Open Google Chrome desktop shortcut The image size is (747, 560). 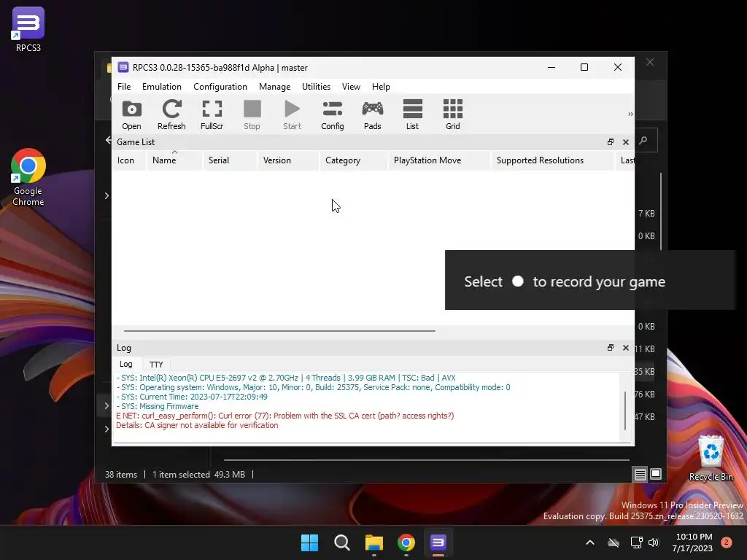coord(28,177)
